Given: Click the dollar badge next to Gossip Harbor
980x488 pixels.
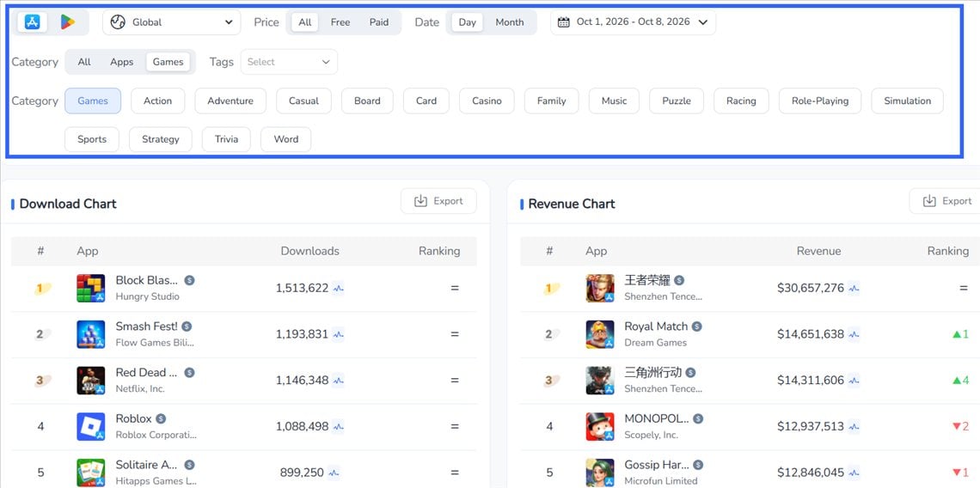Looking at the screenshot, I should coord(698,465).
